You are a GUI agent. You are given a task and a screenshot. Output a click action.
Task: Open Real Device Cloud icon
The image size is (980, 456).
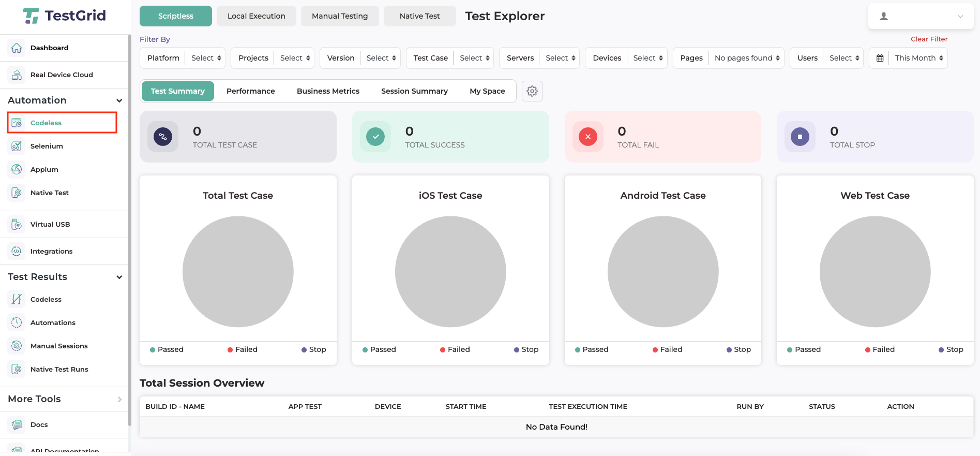[17, 75]
